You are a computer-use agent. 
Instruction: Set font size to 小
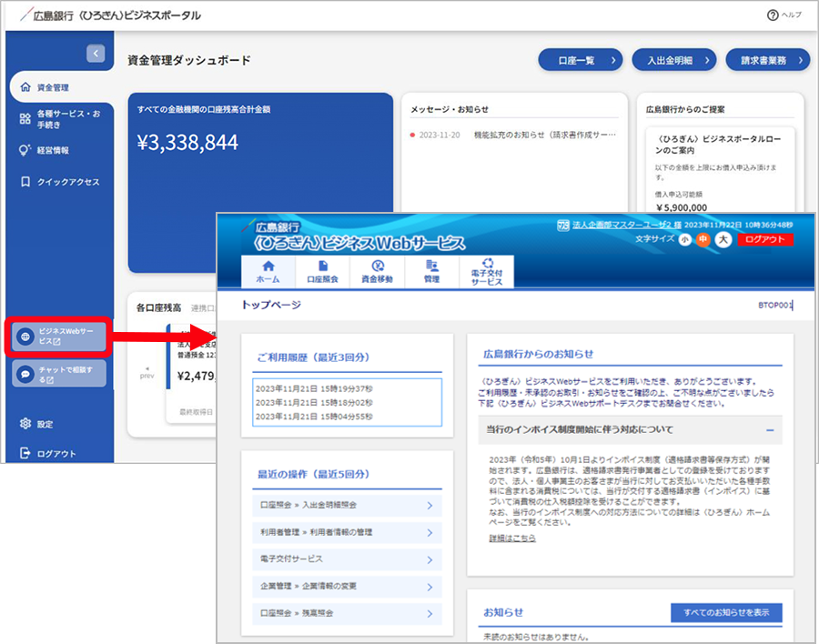[684, 240]
